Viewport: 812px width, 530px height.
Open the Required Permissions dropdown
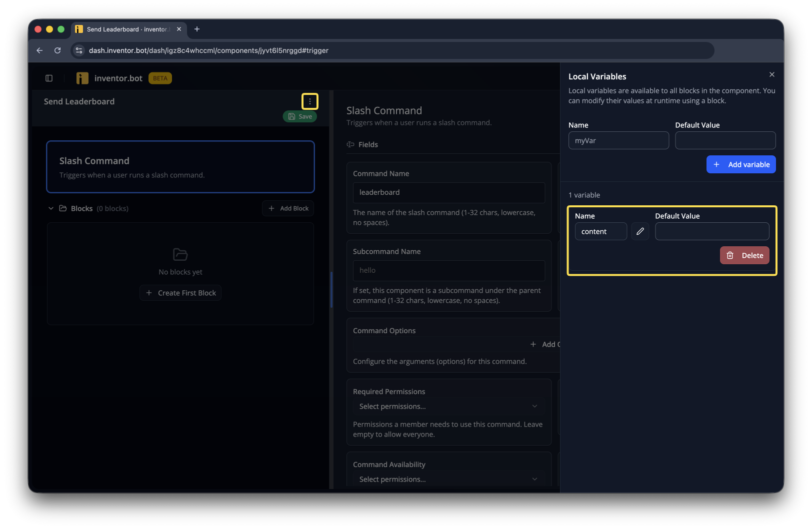pyautogui.click(x=449, y=406)
